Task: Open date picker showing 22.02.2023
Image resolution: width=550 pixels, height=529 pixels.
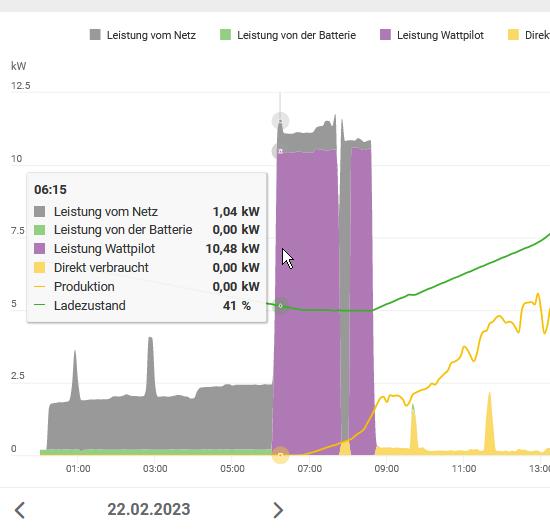Action: (x=149, y=509)
